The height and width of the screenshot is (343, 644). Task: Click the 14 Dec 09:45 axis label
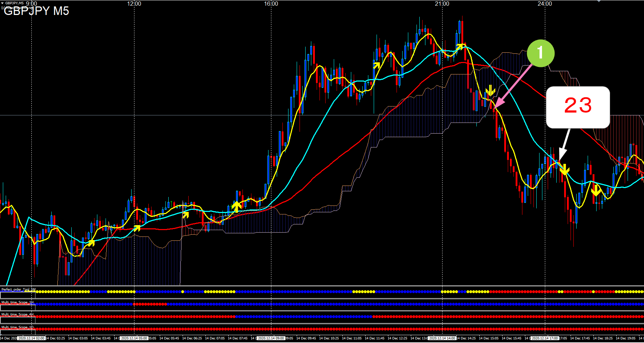click(x=306, y=338)
